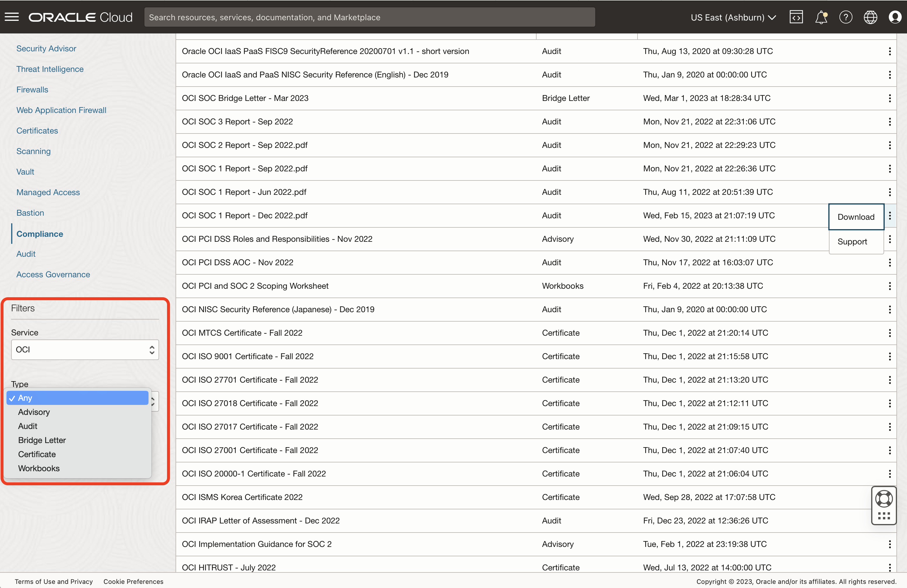The width and height of the screenshot is (907, 588).
Task: Open the Terms of Use and Privacy link
Action: pos(53,582)
